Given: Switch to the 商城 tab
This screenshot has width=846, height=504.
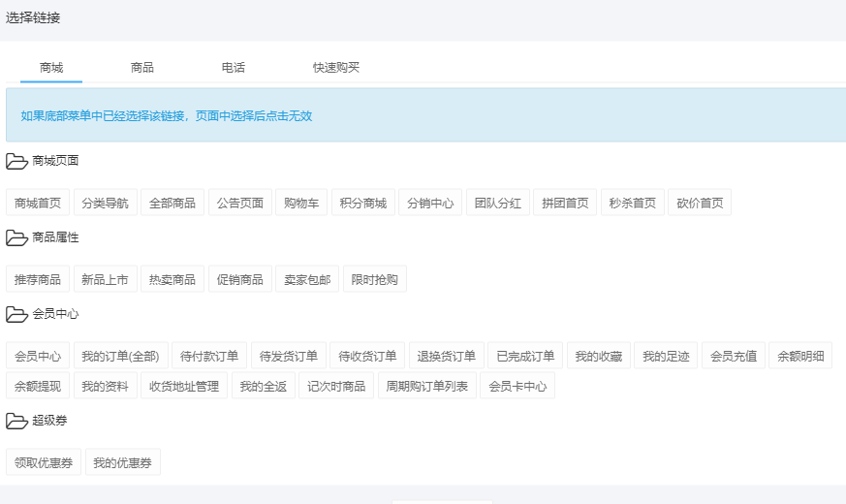Looking at the screenshot, I should (51, 68).
